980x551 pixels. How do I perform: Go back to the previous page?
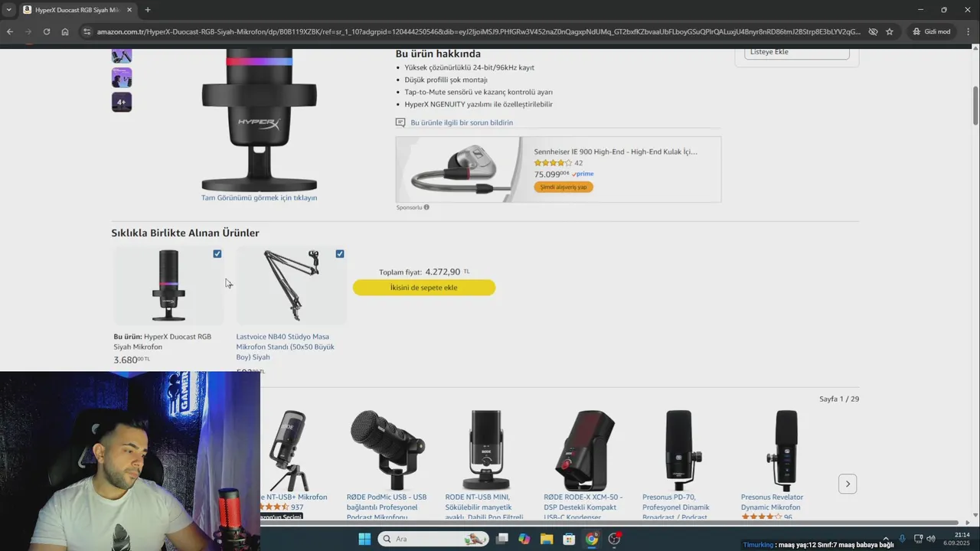coord(10,31)
